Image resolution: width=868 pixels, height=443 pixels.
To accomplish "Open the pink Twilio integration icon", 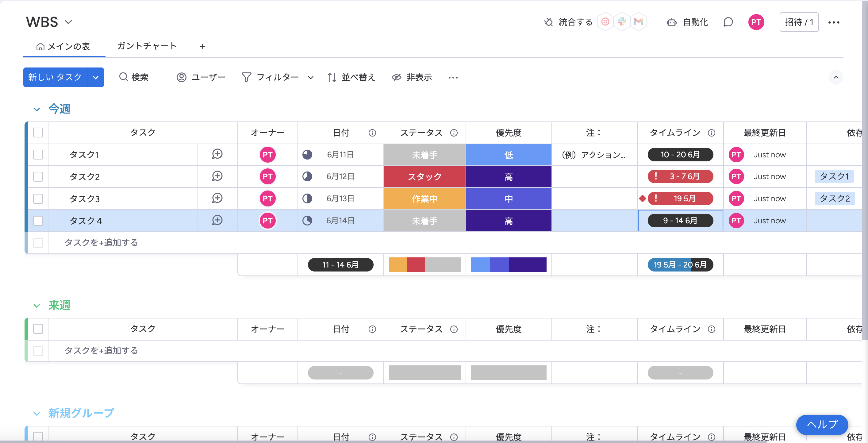I will coord(605,22).
